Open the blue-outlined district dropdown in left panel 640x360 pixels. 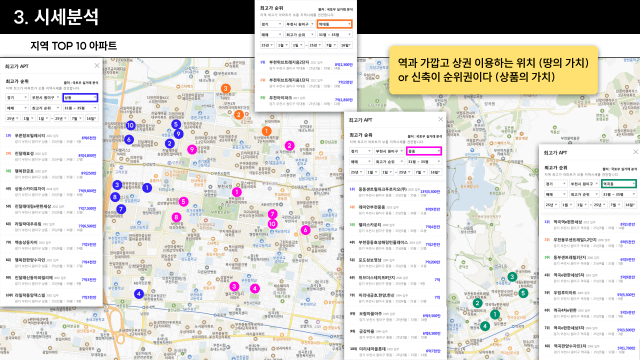coord(80,98)
